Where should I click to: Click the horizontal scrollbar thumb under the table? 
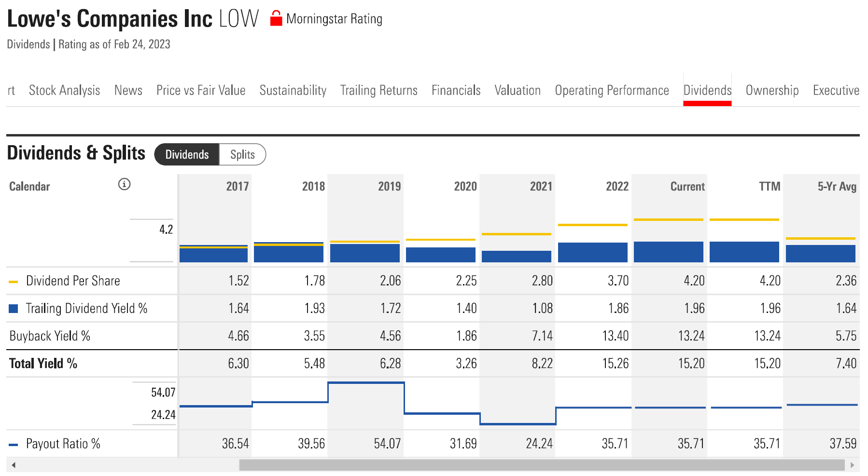point(542,465)
